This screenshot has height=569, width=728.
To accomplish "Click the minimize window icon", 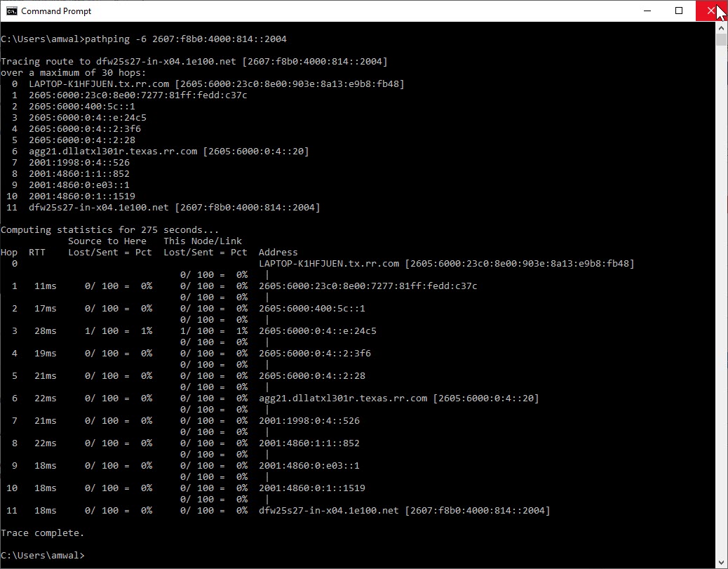I will click(646, 11).
